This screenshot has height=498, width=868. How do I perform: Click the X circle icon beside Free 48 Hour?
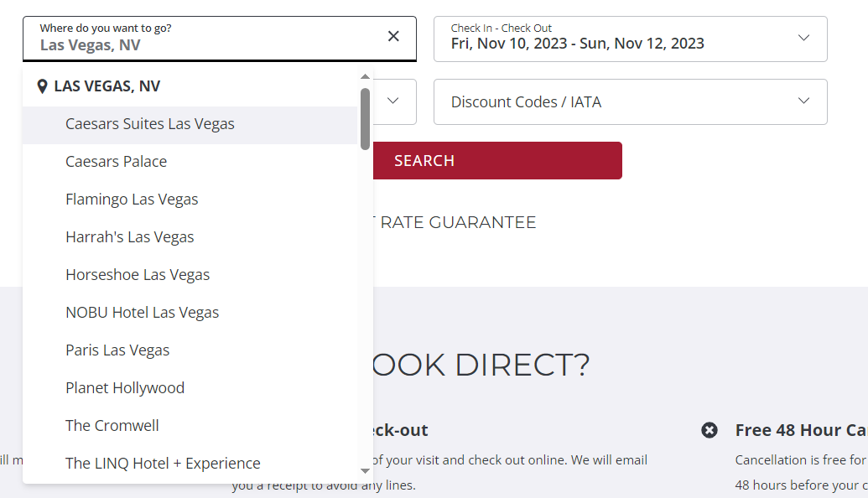click(x=709, y=430)
